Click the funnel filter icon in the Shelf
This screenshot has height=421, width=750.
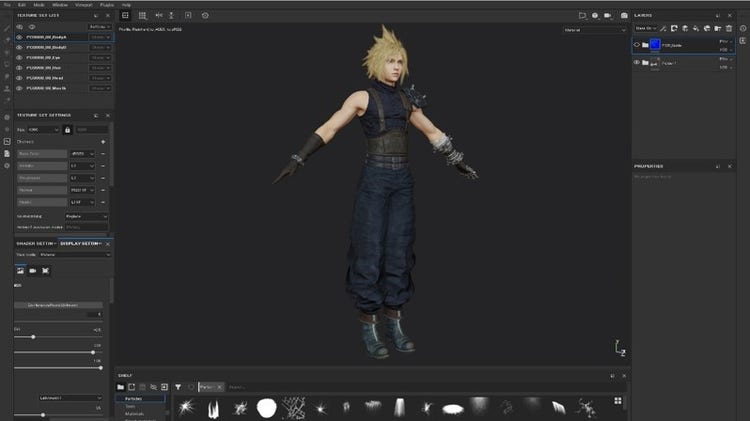(178, 387)
